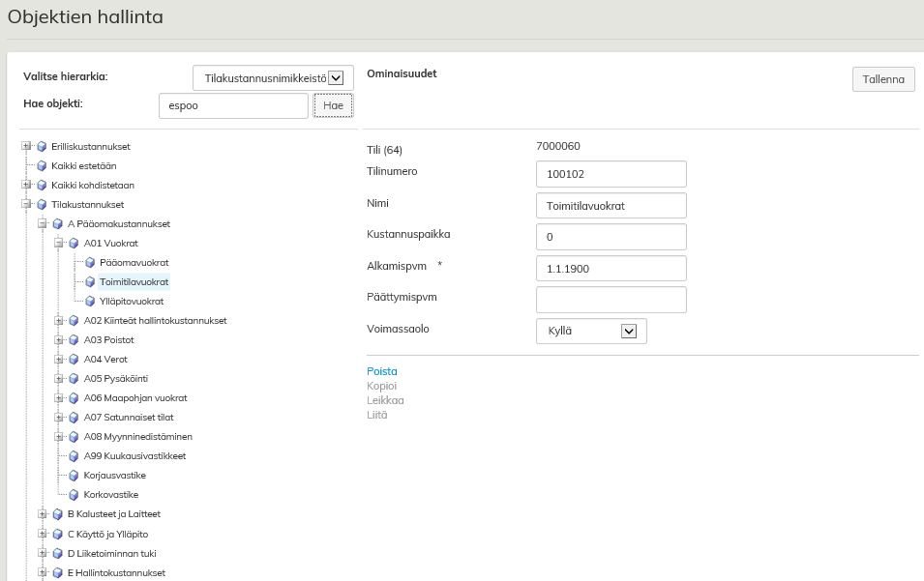Screen dimensions: 924x581
Task: Click the cube icon beside Ylläpitovuokrat
Action: (90, 302)
